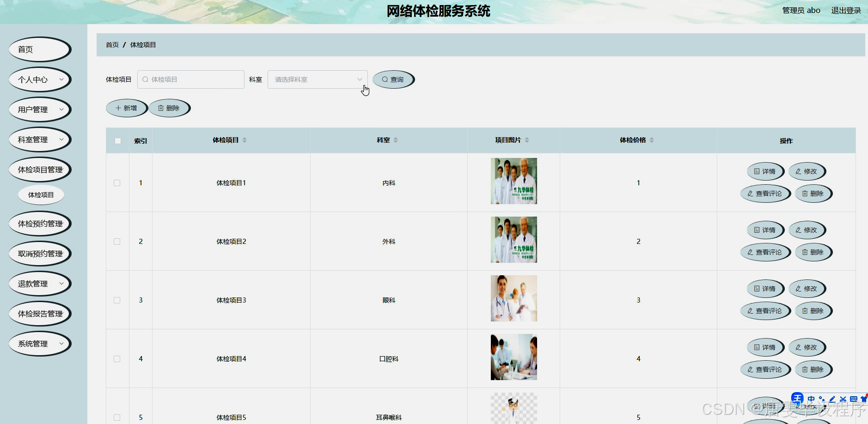Click 修改 for 体检项目3

pyautogui.click(x=807, y=289)
